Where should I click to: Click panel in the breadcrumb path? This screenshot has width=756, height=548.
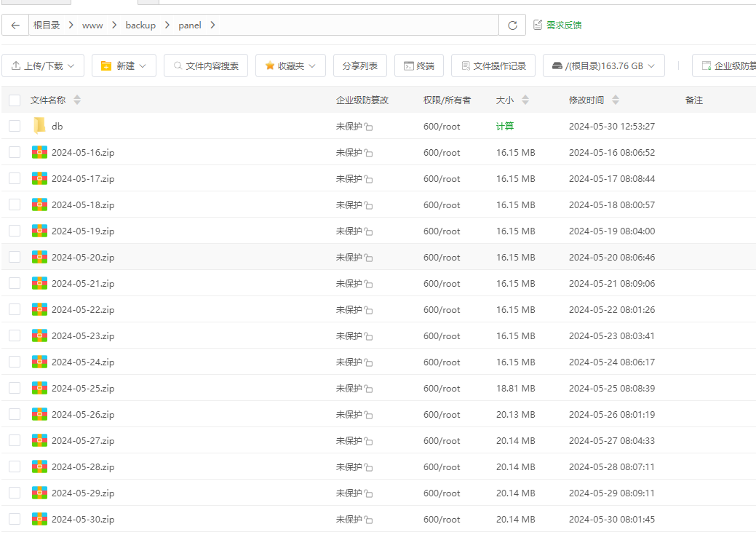point(189,25)
